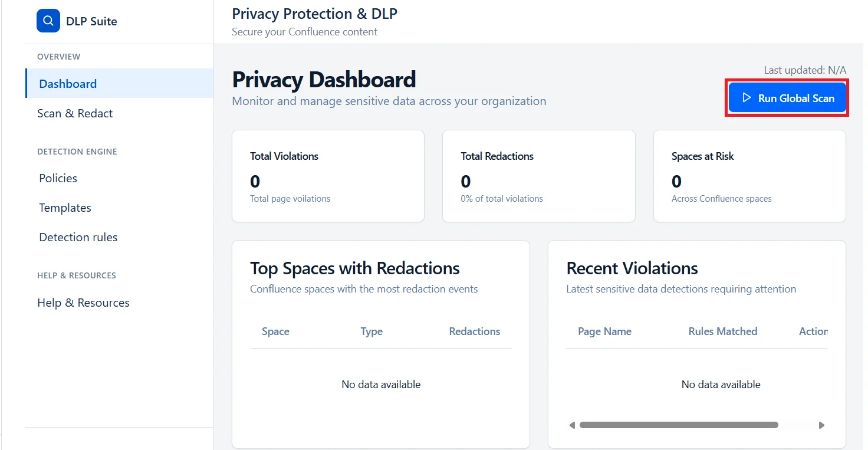
Task: Select Templates in the sidebar
Action: point(65,208)
